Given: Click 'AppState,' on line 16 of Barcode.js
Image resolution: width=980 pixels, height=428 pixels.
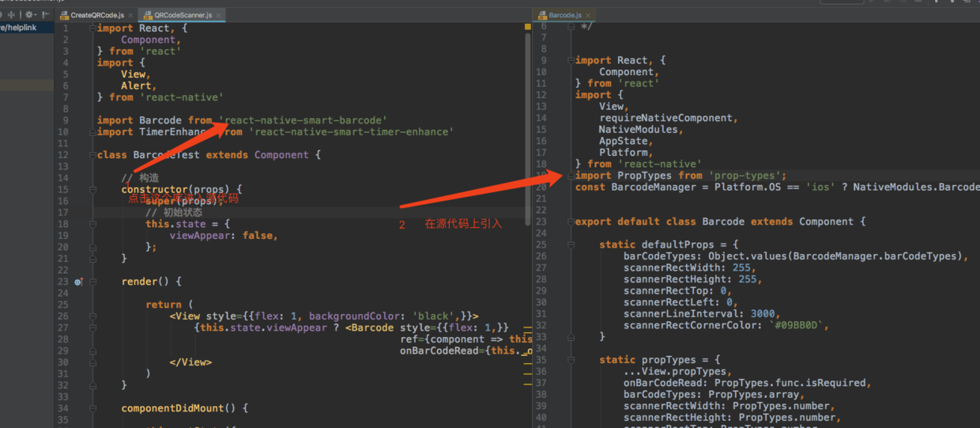Looking at the screenshot, I should [626, 141].
